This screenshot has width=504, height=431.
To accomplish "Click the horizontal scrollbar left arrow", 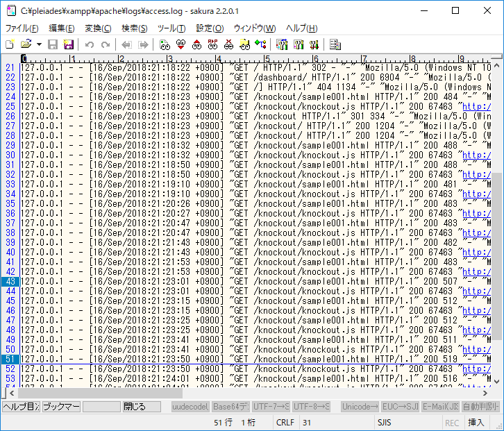I will click(x=12, y=393).
